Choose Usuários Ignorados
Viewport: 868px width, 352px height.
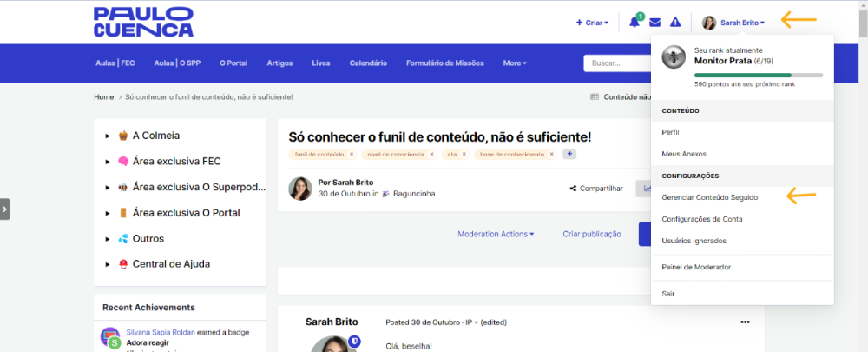point(742,241)
